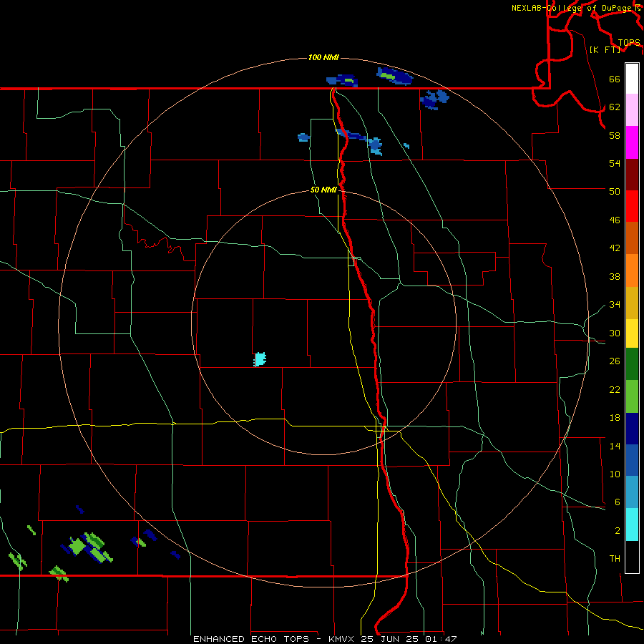Pick the gold legend swatch
Screen dimensions: 644x644
click(632, 303)
